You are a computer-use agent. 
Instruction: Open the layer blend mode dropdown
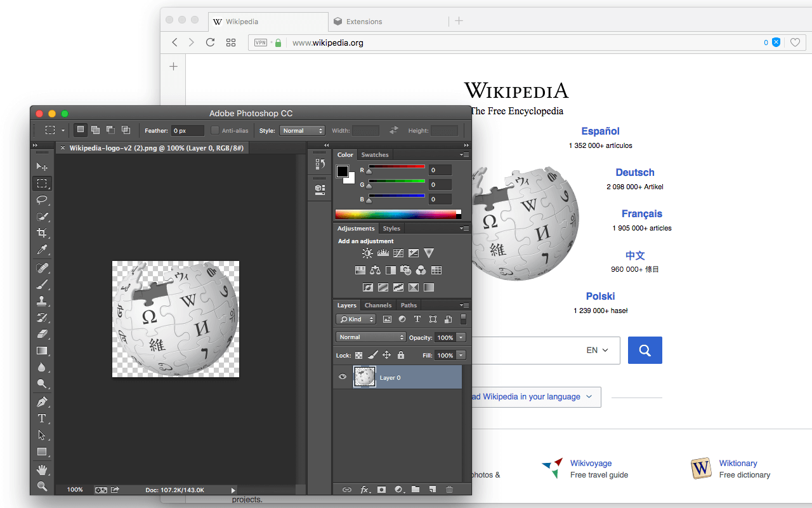pyautogui.click(x=370, y=337)
